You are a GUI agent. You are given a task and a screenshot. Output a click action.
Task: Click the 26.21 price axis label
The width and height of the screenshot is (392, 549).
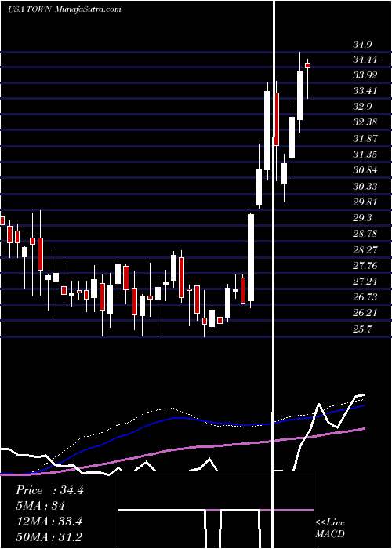point(365,313)
